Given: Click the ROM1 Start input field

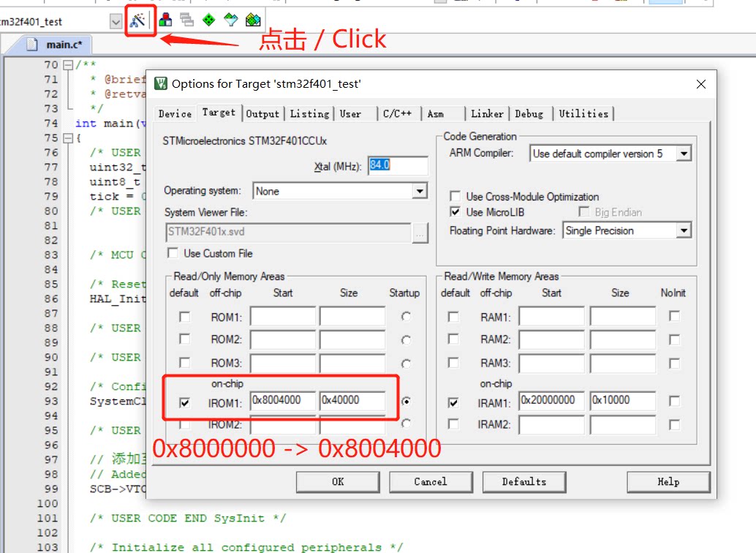Looking at the screenshot, I should click(283, 317).
